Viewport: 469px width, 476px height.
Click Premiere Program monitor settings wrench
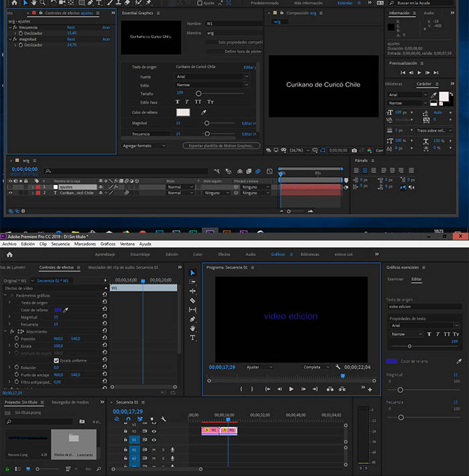[338, 367]
